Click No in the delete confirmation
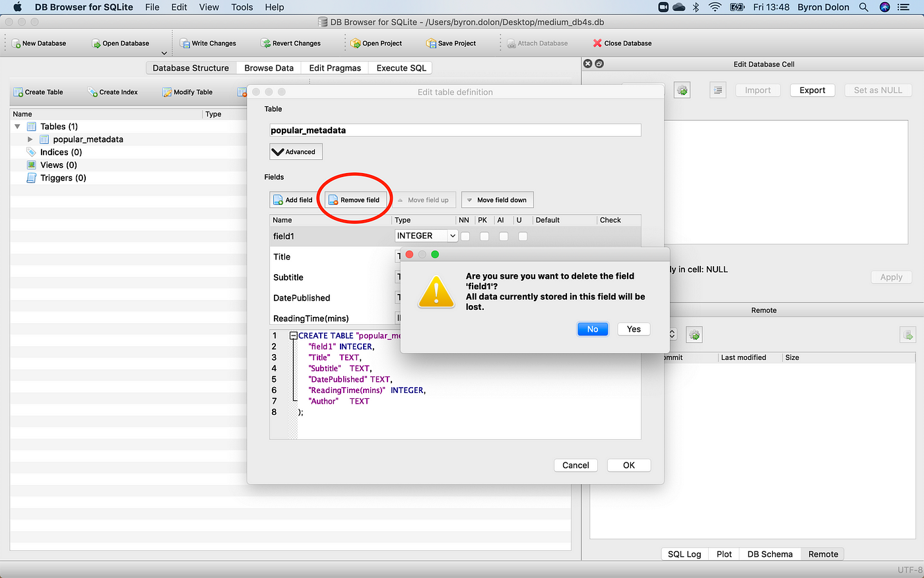924x578 pixels. (593, 329)
